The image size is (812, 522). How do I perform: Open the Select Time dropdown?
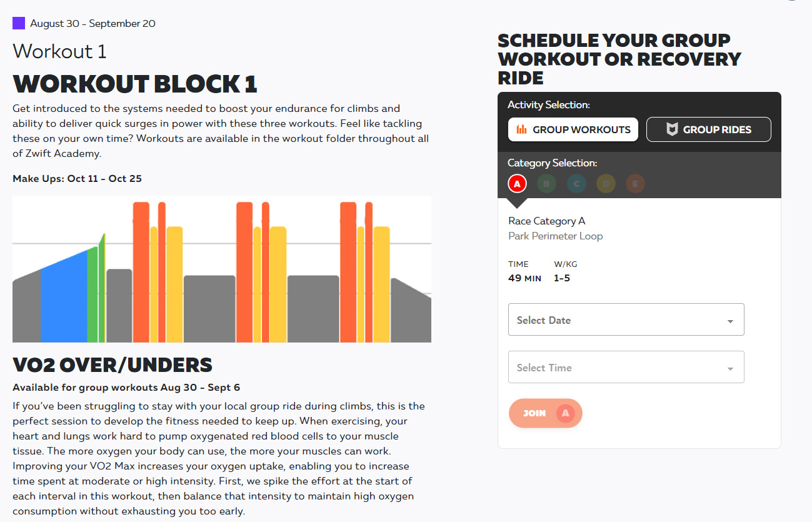pos(626,367)
